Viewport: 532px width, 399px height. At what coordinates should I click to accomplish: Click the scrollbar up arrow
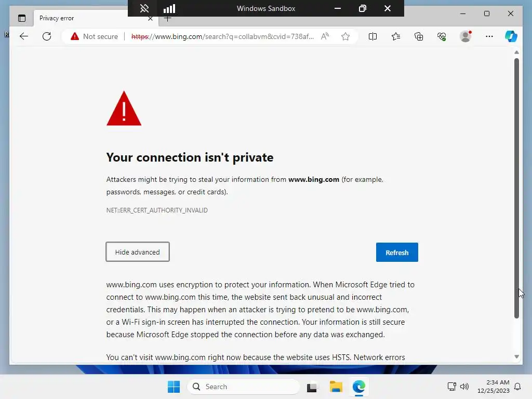[516, 52]
